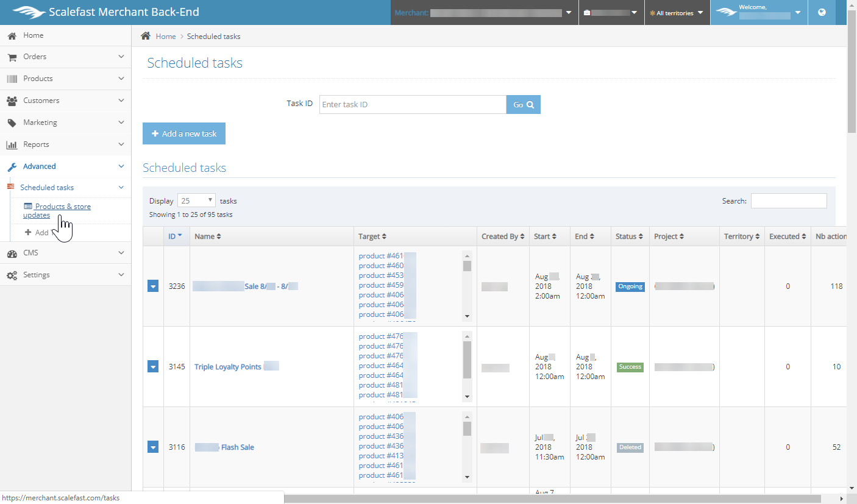Open row menu arrow for task 3116
Viewport: 857px width, 504px height.
coord(153,447)
